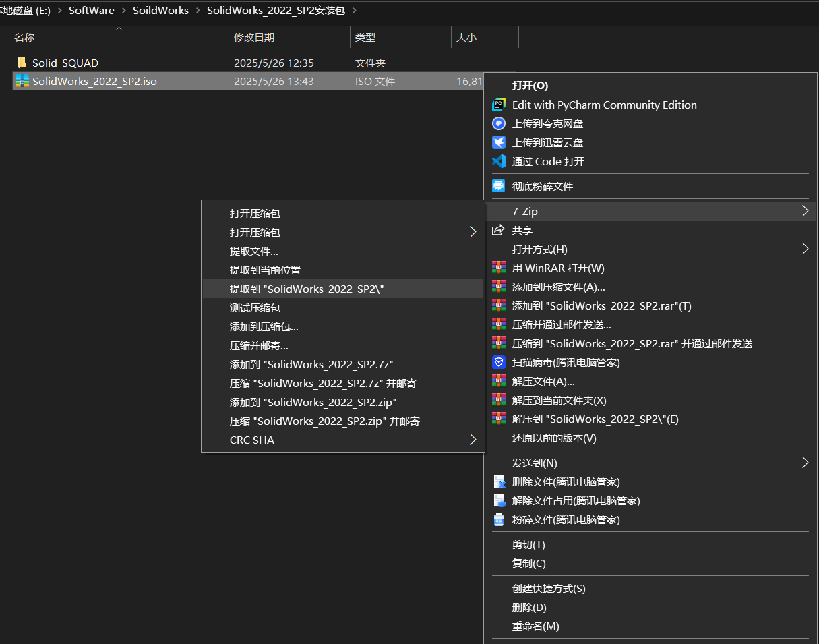
Task: Click icon beside 删除文件(腾讯电脑管家)
Action: (x=499, y=481)
